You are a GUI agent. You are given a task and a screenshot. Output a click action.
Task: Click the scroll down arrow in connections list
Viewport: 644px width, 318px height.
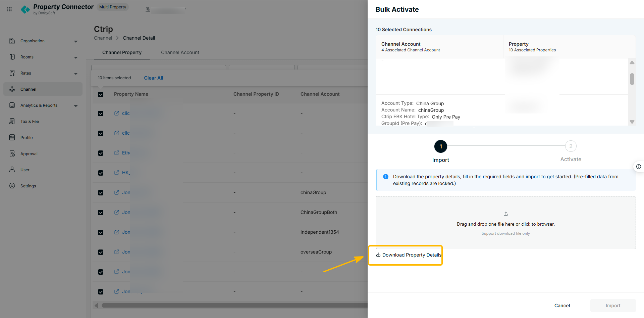[x=632, y=122]
